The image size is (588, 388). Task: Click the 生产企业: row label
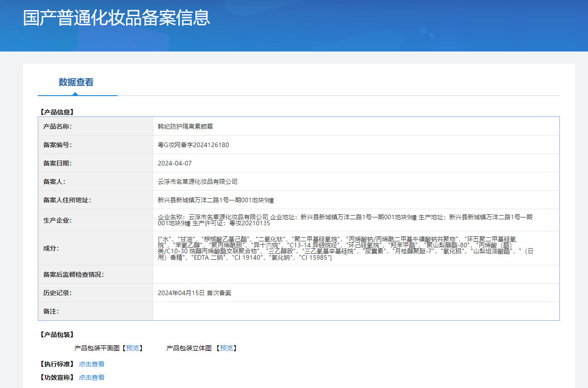[x=58, y=220]
